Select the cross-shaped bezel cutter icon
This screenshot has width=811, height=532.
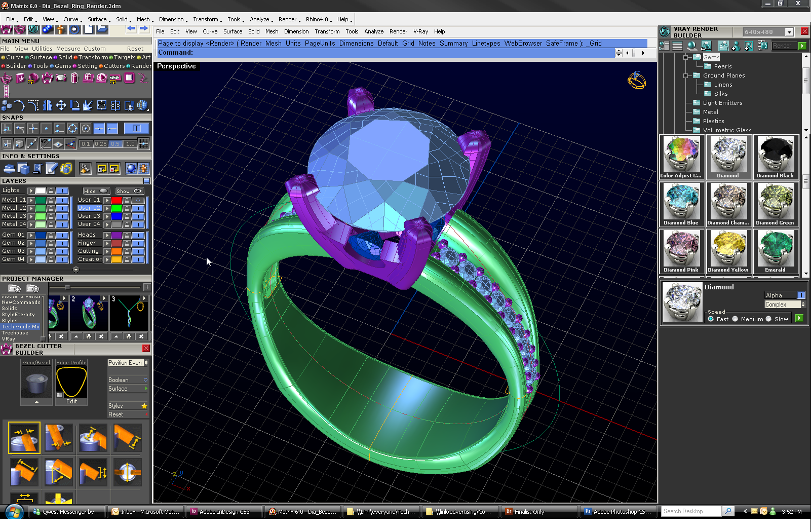pos(127,472)
